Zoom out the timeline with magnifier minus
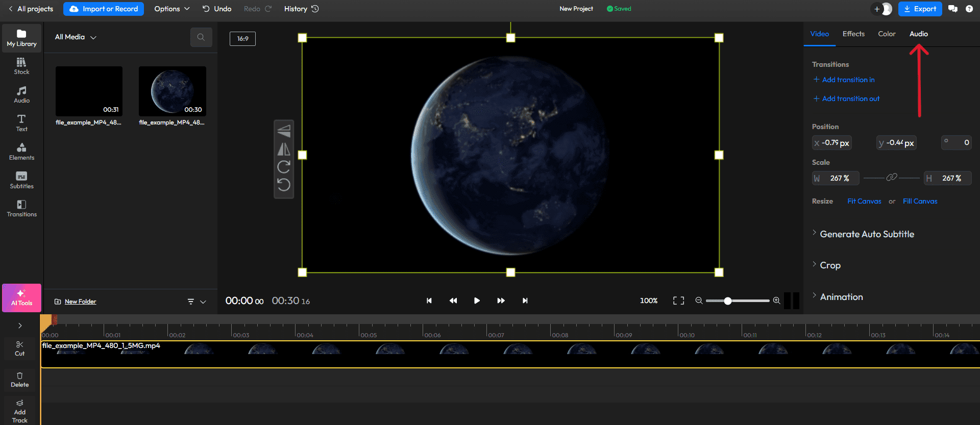 click(699, 301)
